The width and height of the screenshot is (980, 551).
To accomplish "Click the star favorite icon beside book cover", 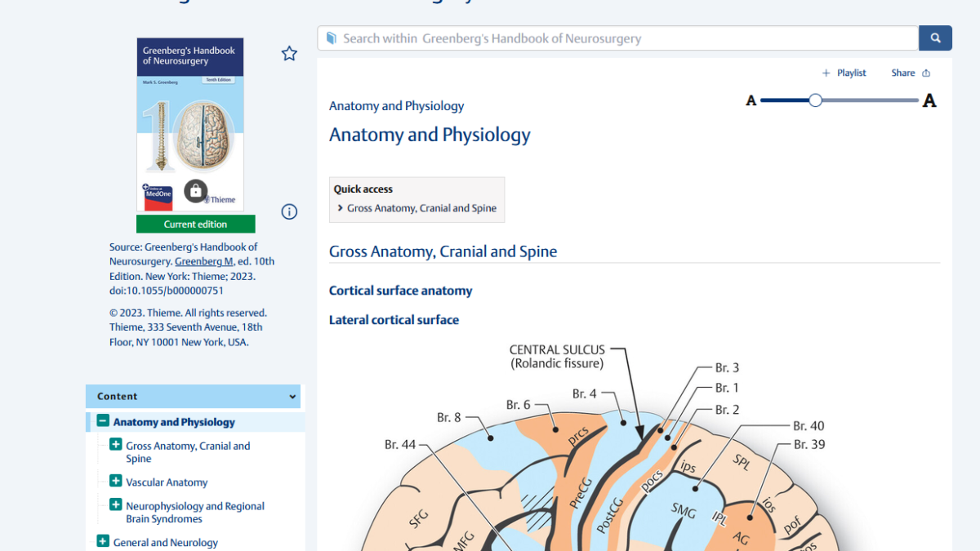I will coord(289,54).
